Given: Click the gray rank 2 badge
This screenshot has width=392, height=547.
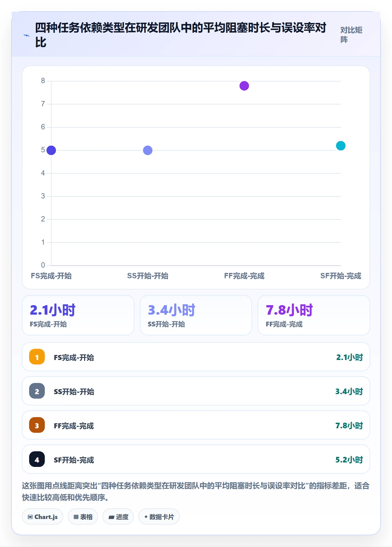Looking at the screenshot, I should (x=37, y=391).
